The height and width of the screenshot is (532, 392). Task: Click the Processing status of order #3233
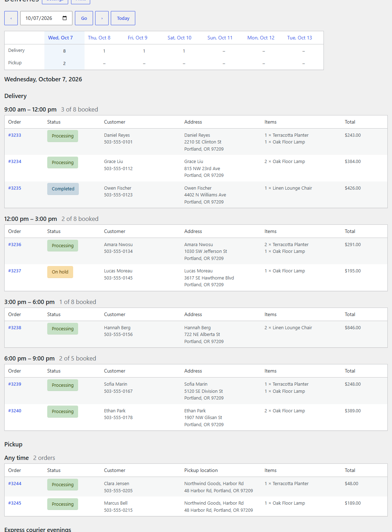pos(62,136)
